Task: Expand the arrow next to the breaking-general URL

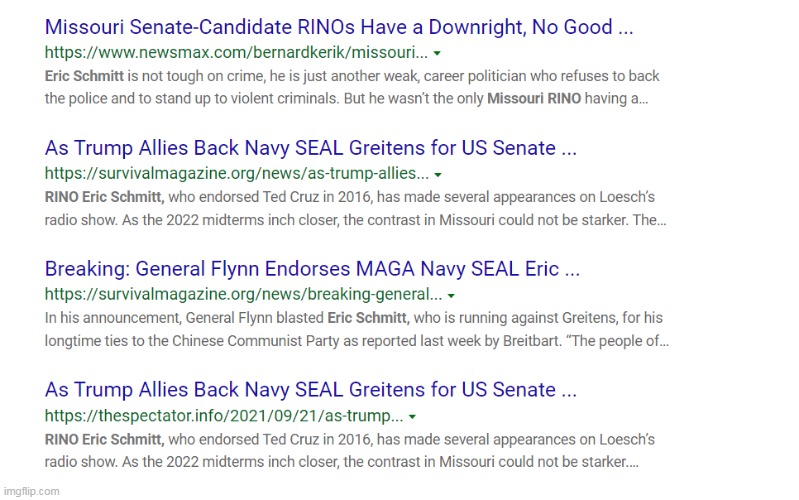Action: (x=452, y=295)
